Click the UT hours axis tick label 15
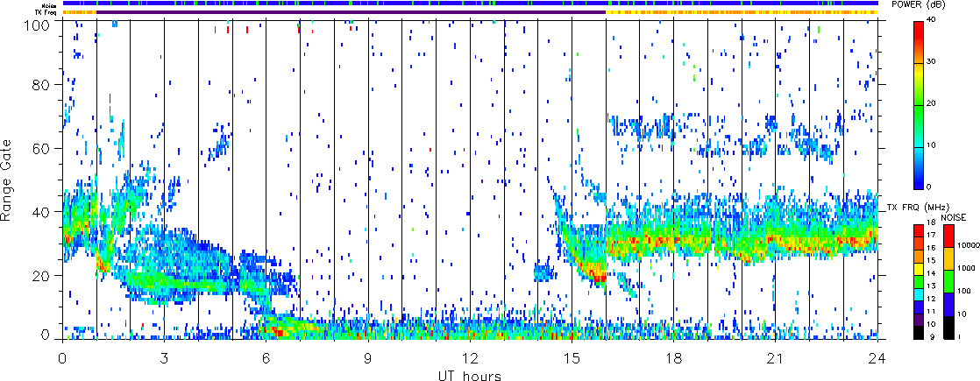980x381 pixels. pos(572,358)
